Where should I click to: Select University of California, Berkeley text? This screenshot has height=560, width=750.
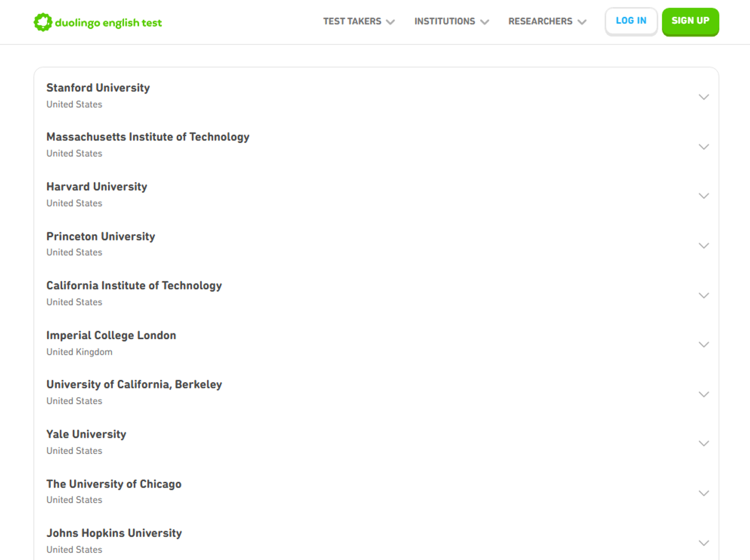(134, 385)
